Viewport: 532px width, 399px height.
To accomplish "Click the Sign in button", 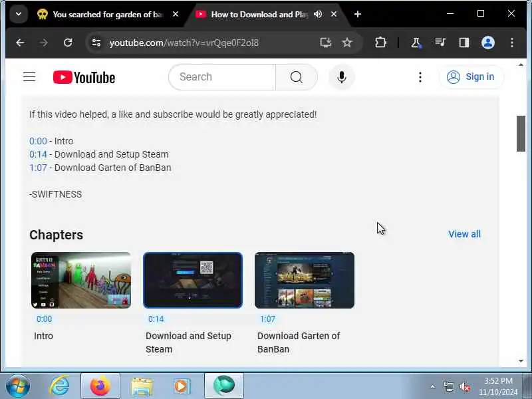I will click(x=471, y=77).
